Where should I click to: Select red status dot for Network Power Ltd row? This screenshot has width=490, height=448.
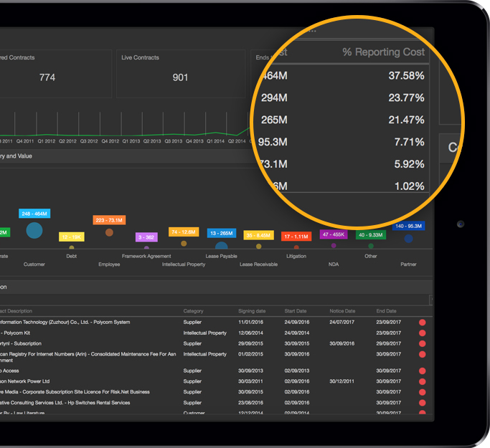(422, 381)
